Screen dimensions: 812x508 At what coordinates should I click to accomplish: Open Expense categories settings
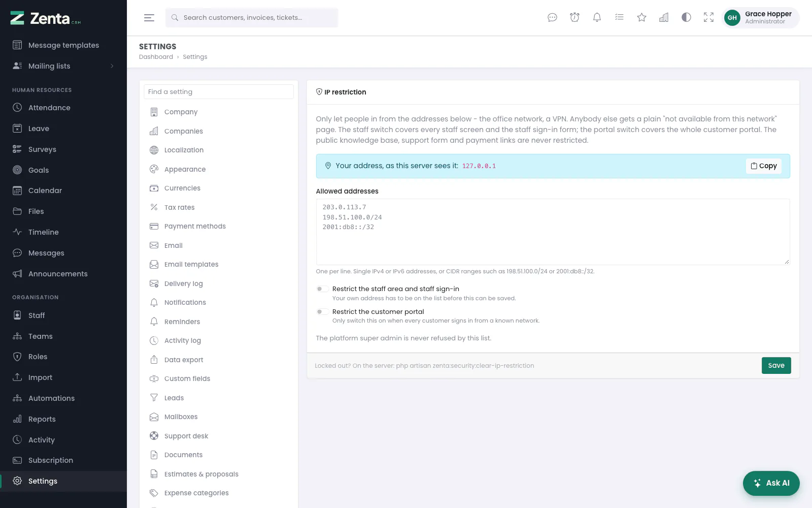tap(219, 493)
